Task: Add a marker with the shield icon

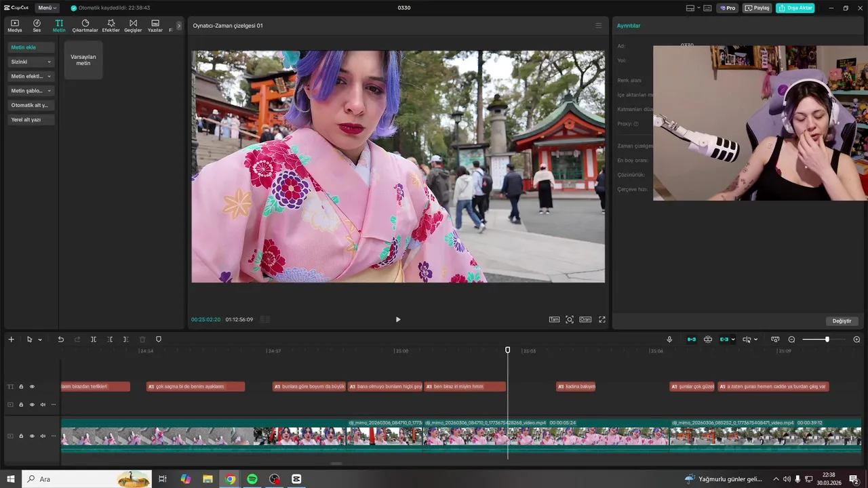Action: tap(159, 340)
